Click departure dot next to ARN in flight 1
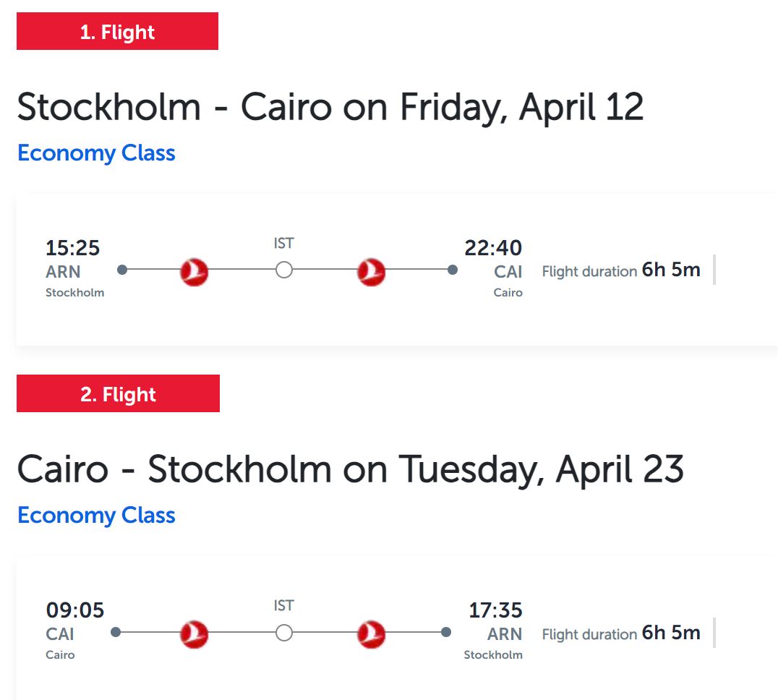Screen dimensions: 778x700 pyautogui.click(x=122, y=270)
